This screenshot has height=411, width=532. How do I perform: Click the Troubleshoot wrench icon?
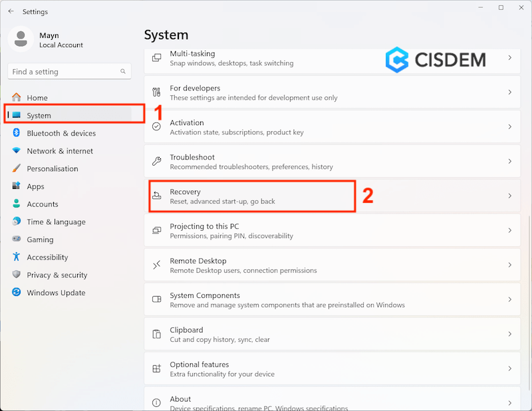click(x=157, y=162)
